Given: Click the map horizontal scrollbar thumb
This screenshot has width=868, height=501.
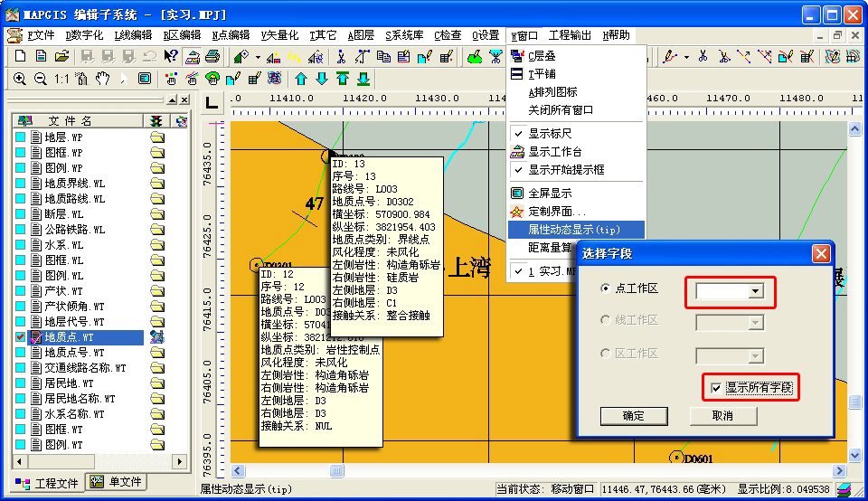Looking at the screenshot, I should [x=336, y=470].
